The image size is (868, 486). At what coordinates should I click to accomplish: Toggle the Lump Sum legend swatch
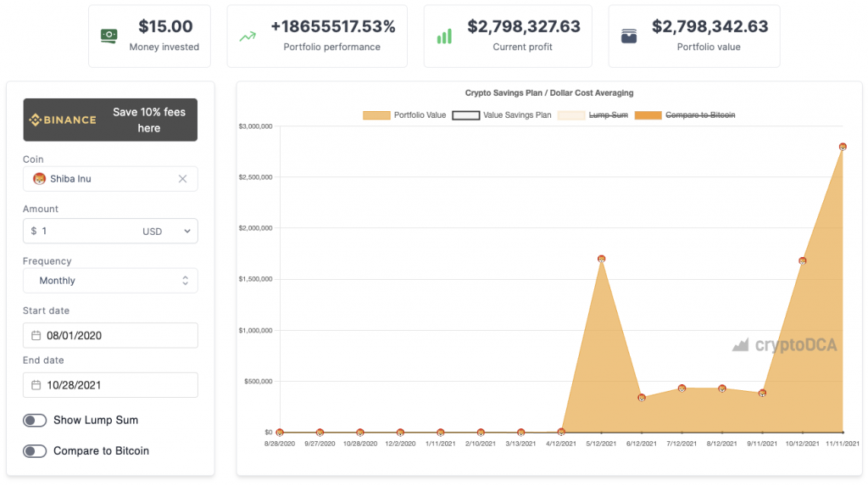(x=571, y=115)
